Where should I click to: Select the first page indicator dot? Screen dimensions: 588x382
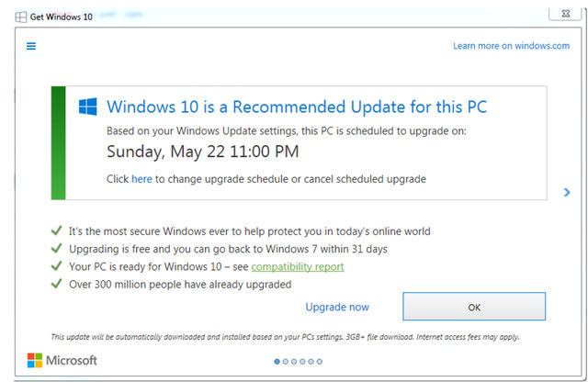pos(277,362)
